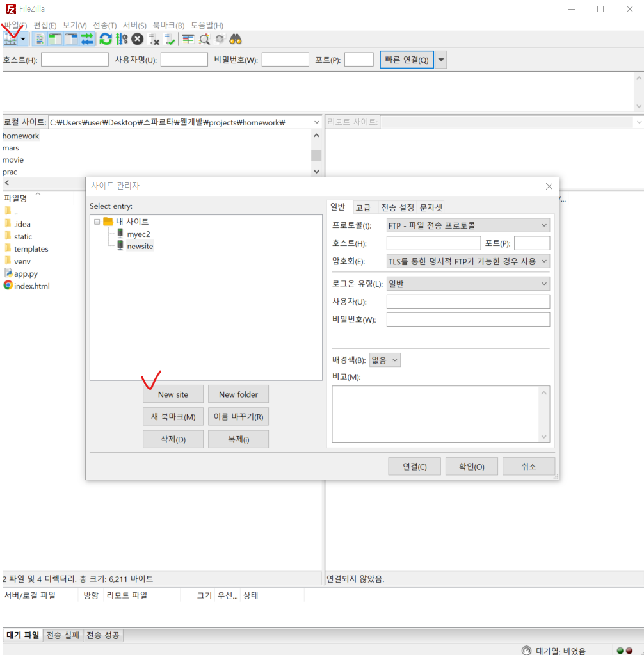
Task: Open the 암호화(E) dropdown
Action: coord(468,261)
